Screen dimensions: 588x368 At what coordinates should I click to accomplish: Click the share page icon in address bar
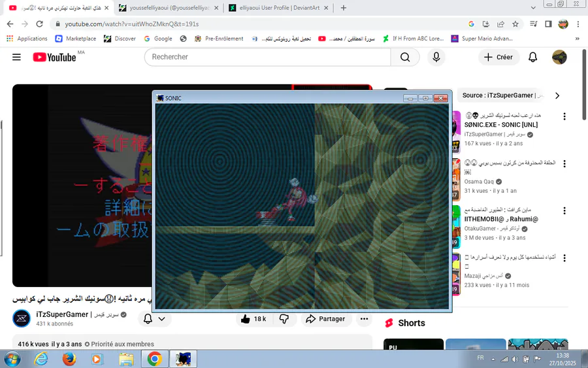pyautogui.click(x=500, y=24)
